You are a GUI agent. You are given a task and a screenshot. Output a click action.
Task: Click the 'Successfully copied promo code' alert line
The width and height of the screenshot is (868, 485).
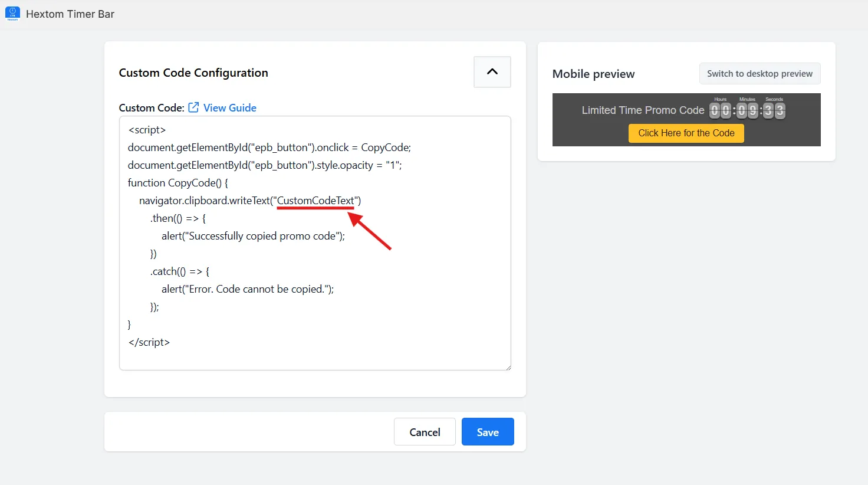(254, 236)
